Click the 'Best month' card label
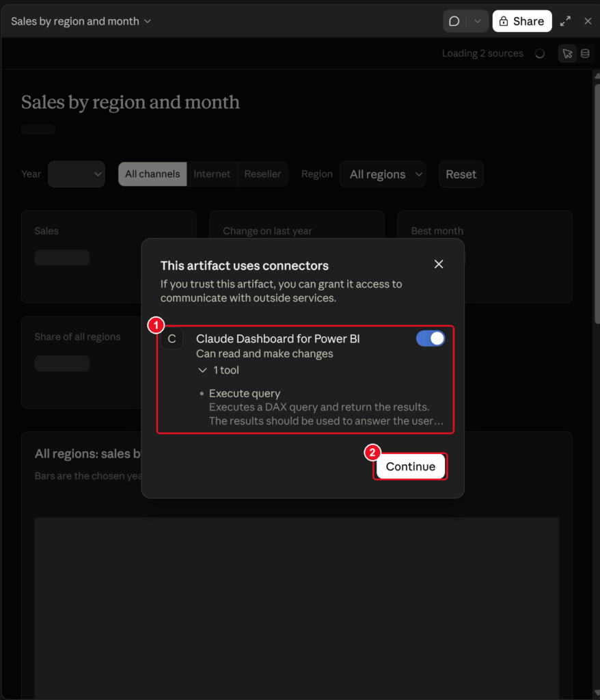The height and width of the screenshot is (700, 600). 437,231
